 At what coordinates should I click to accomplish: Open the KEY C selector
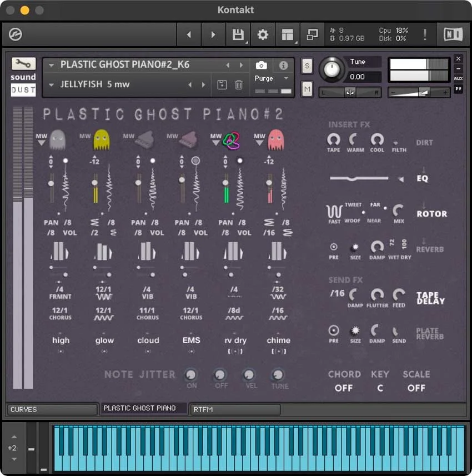pos(380,388)
